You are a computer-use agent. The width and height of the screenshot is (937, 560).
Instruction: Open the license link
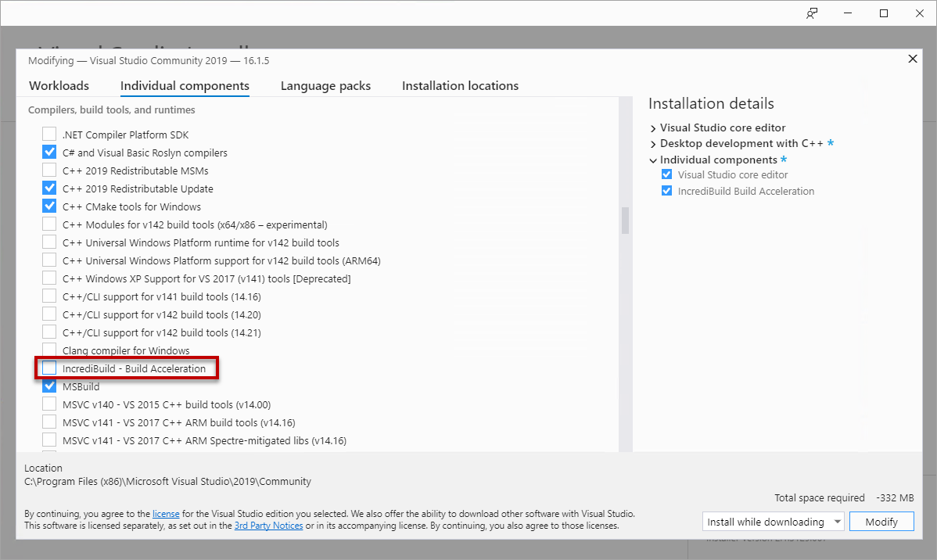coord(166,514)
